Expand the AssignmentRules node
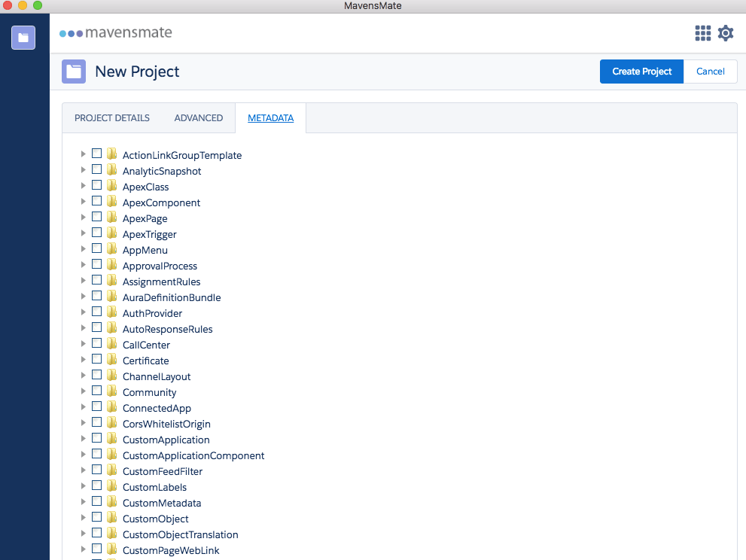This screenshot has width=746, height=560. pos(83,280)
